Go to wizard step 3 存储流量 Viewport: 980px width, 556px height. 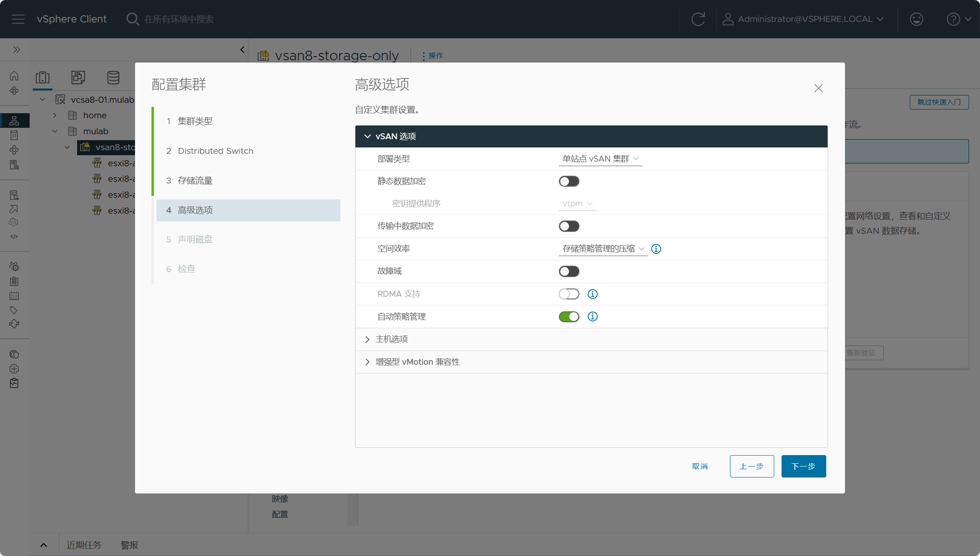(x=248, y=181)
